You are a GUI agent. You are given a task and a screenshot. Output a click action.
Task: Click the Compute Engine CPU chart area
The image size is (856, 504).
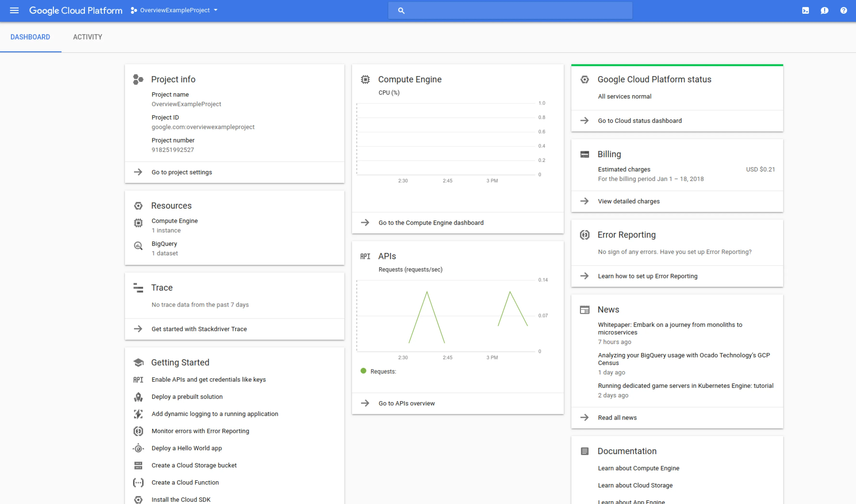coord(446,139)
